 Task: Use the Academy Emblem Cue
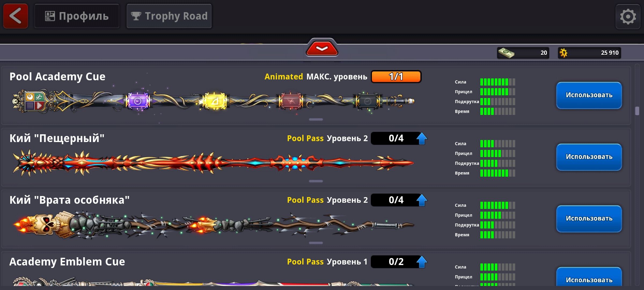589,278
